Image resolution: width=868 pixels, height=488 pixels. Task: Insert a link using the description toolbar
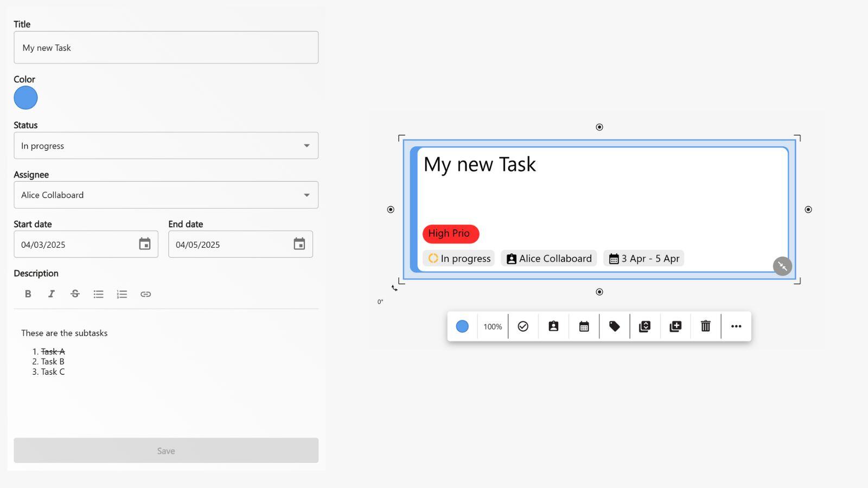(145, 293)
